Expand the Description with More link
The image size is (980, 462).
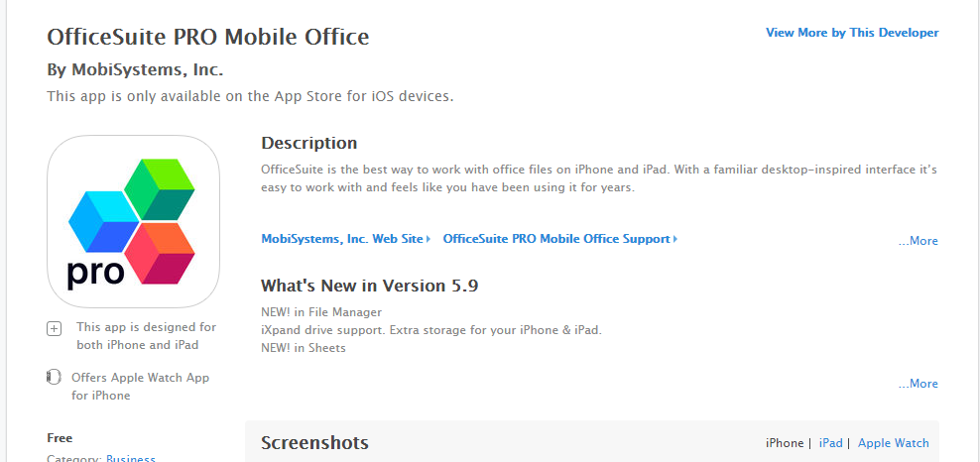coord(919,241)
